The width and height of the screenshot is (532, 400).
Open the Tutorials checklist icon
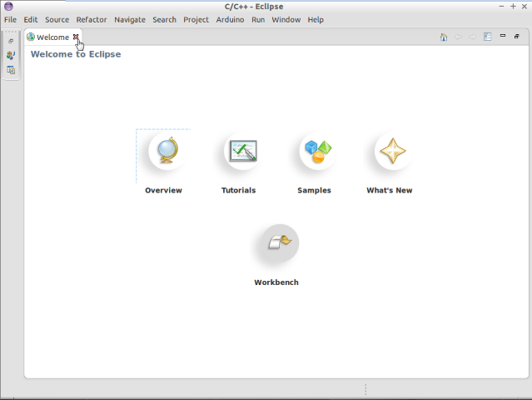pyautogui.click(x=243, y=151)
